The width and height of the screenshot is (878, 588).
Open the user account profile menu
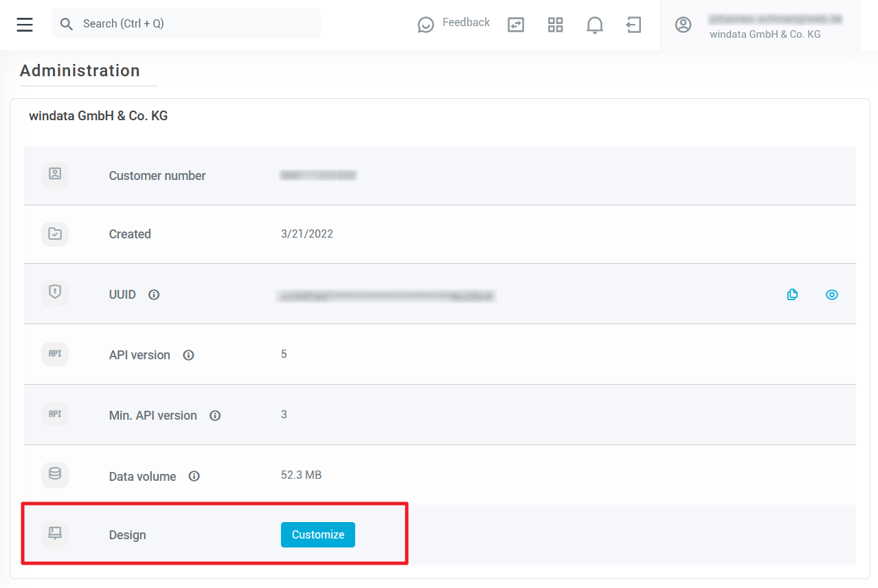click(x=760, y=25)
